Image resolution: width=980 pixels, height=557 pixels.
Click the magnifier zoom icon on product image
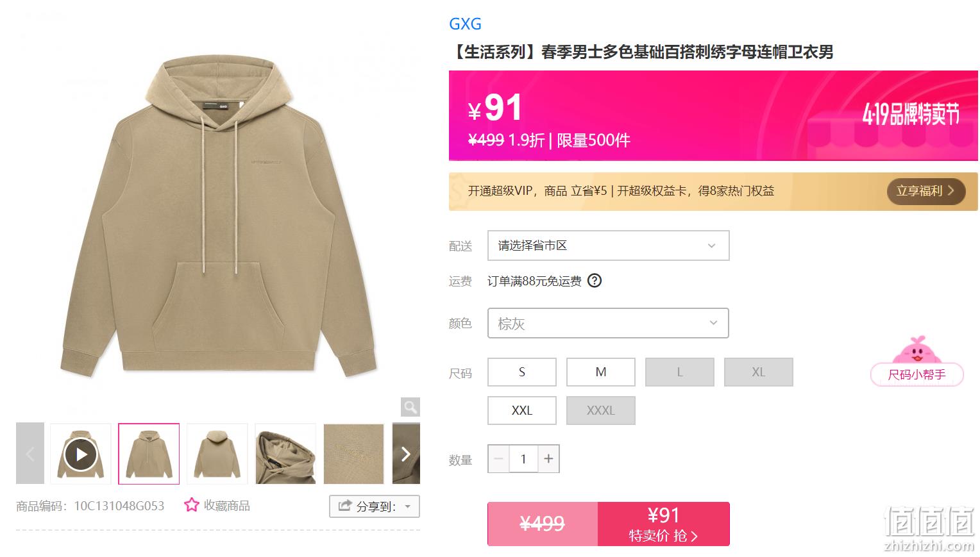[410, 407]
